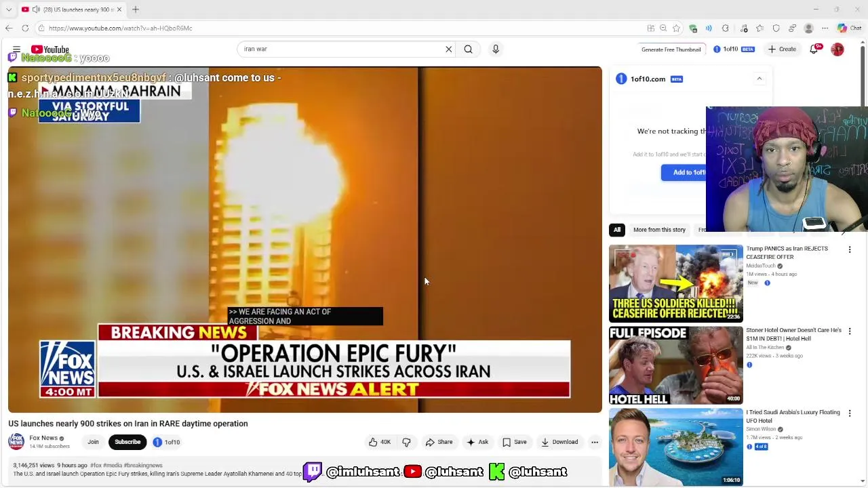Click the Join button

(93, 442)
